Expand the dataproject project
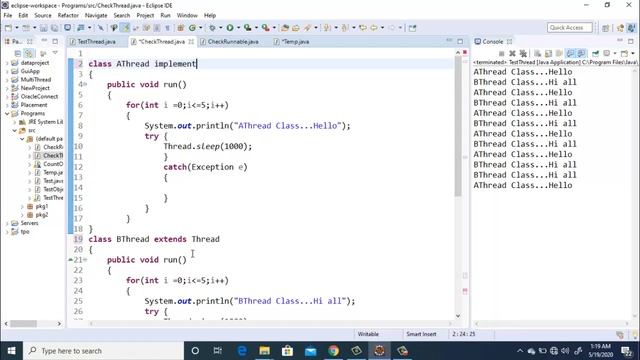The image size is (640, 360). pyautogui.click(x=7, y=63)
